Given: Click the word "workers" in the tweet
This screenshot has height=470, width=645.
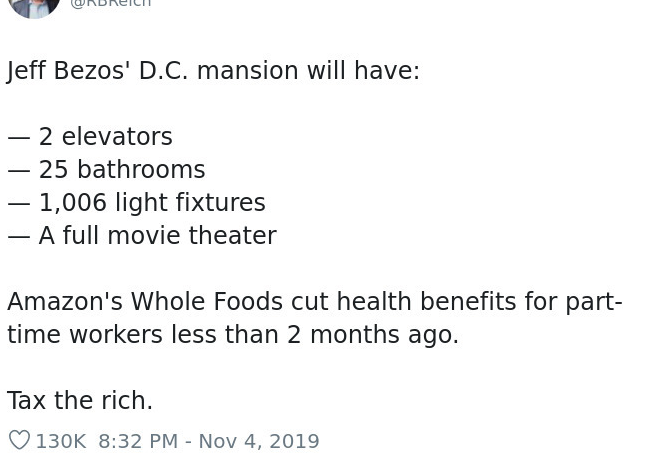Looking at the screenshot, I should [x=116, y=335].
